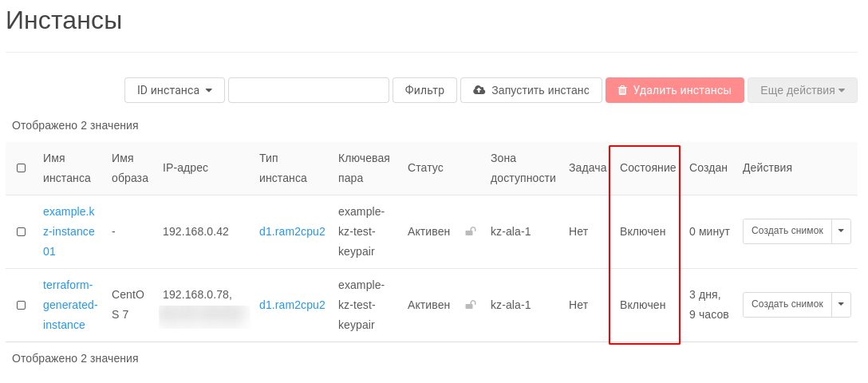The width and height of the screenshot is (868, 383).
Task: Click the trash icon on Удалить инстансы
Action: click(x=622, y=90)
